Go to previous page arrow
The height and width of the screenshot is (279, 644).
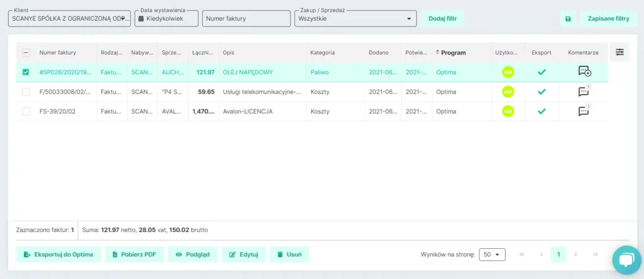click(541, 254)
